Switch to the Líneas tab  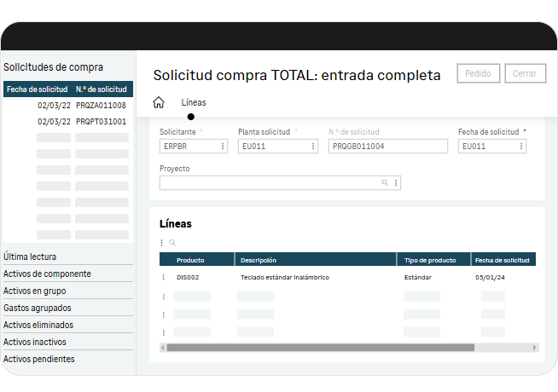[x=194, y=102]
